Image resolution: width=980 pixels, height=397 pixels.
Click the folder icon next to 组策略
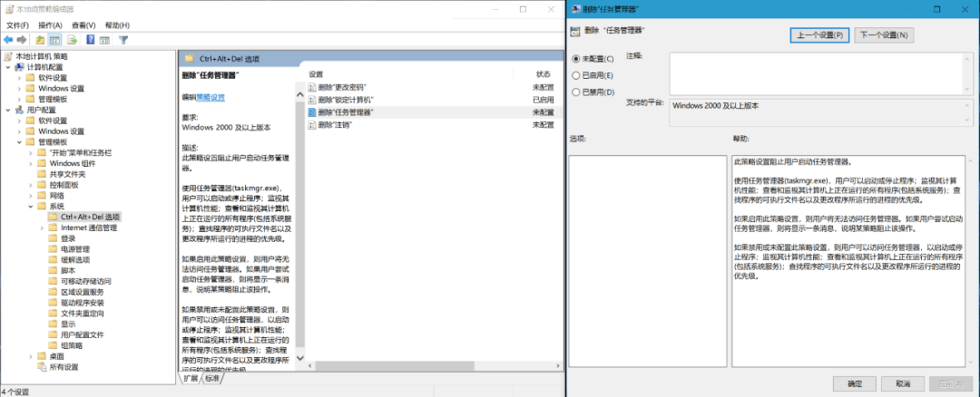pyautogui.click(x=54, y=345)
